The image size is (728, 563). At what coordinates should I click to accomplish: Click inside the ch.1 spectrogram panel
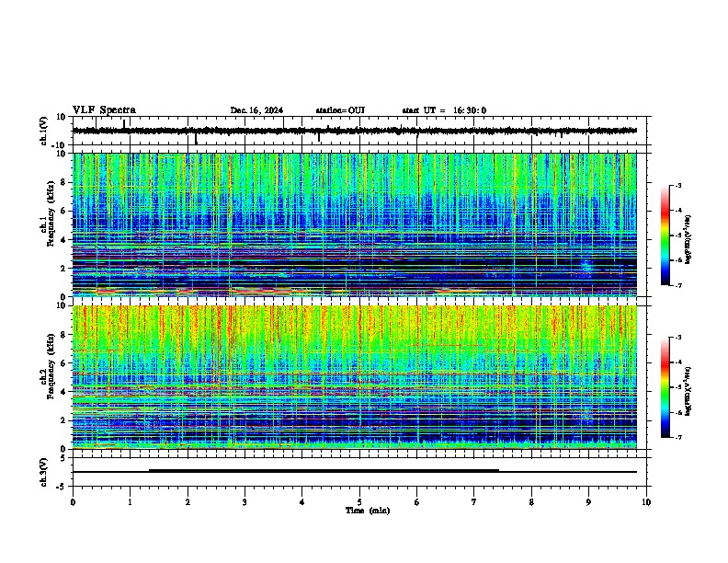tap(354, 224)
